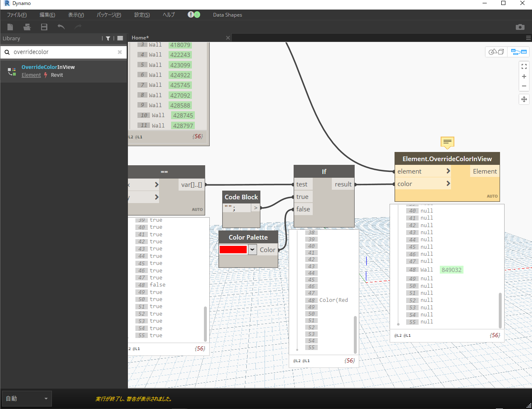
Task: Click the search magnifier icon
Action: pos(7,52)
